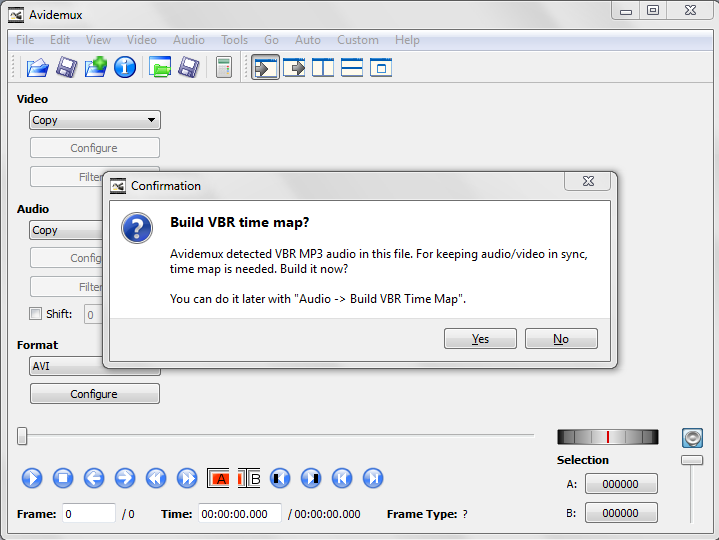Select the separate window preview icon
Screen dimensions: 719x540
point(381,68)
